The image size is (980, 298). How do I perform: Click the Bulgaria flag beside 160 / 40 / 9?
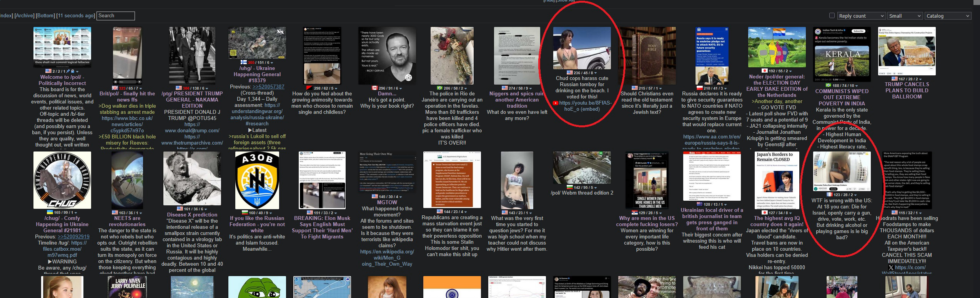(x=244, y=213)
